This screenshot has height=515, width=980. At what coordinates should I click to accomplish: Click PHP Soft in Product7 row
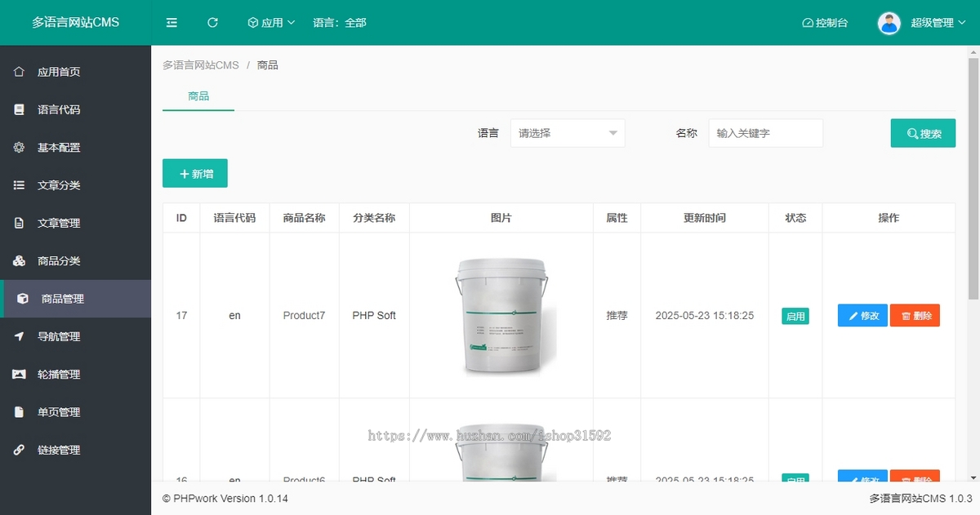pos(374,315)
